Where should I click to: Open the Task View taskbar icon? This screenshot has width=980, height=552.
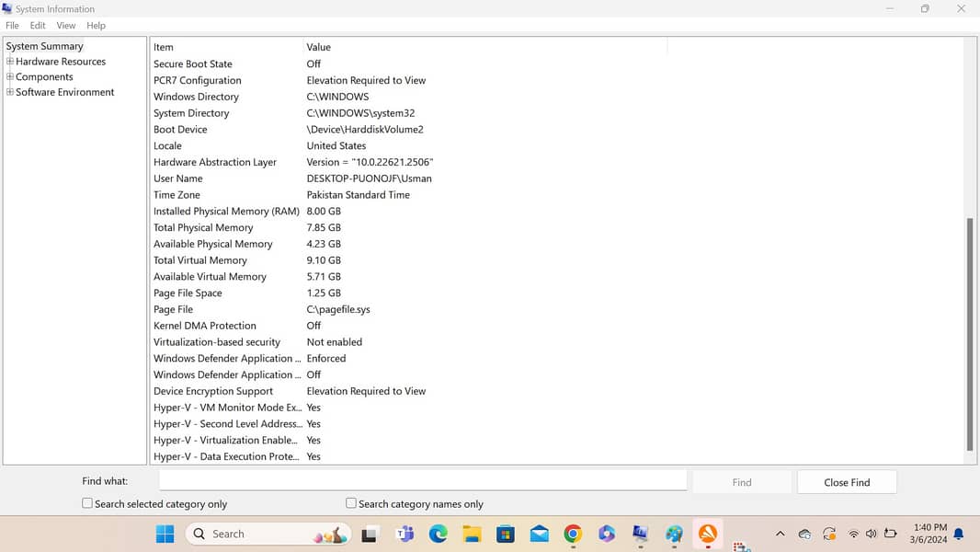370,534
